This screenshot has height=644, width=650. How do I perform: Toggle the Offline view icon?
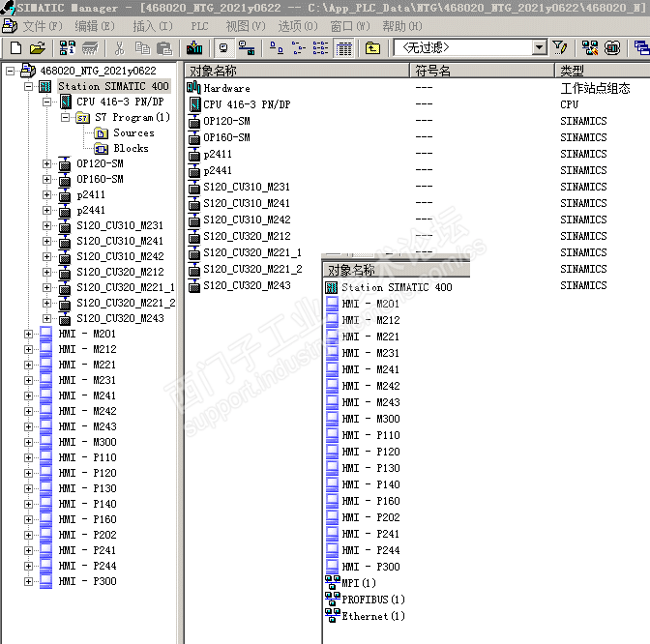247,48
